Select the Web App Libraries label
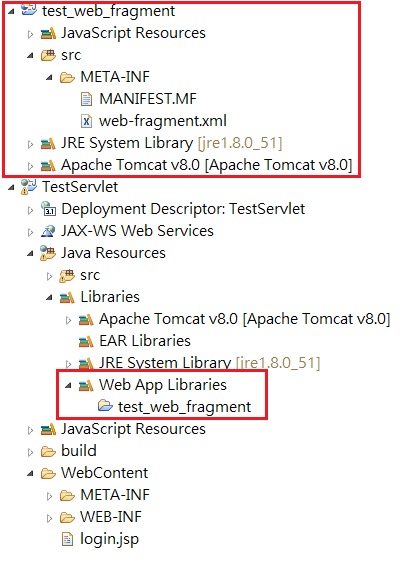 [x=163, y=385]
